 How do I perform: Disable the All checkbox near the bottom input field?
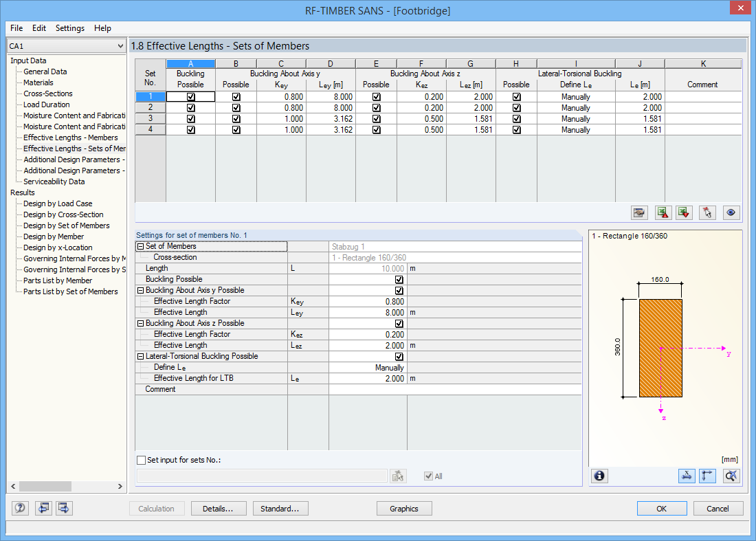click(427, 476)
